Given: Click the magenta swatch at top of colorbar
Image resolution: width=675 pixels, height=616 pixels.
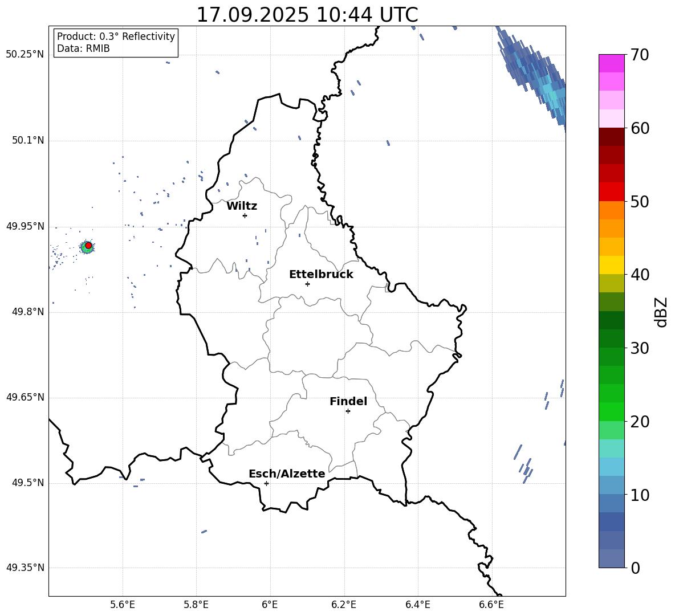Looking at the screenshot, I should click(611, 63).
